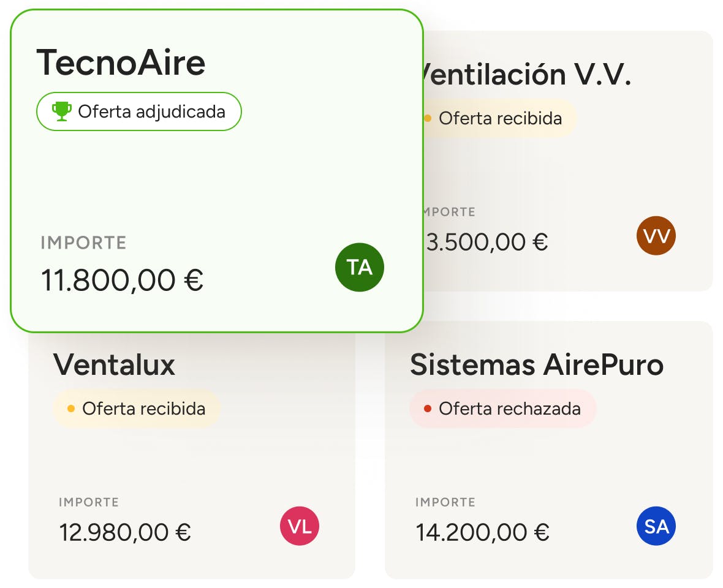The image size is (723, 588).
Task: Click the 14.200,00 € amount
Action: click(482, 532)
